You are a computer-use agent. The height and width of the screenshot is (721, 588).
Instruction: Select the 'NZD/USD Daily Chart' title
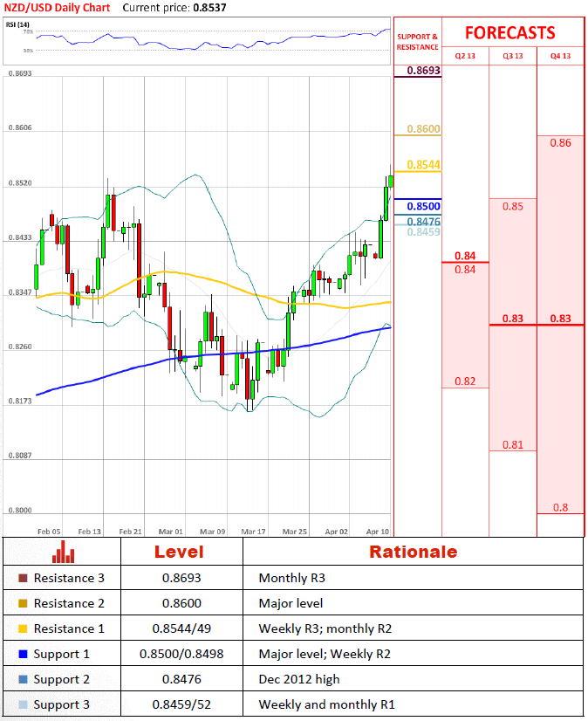click(57, 8)
